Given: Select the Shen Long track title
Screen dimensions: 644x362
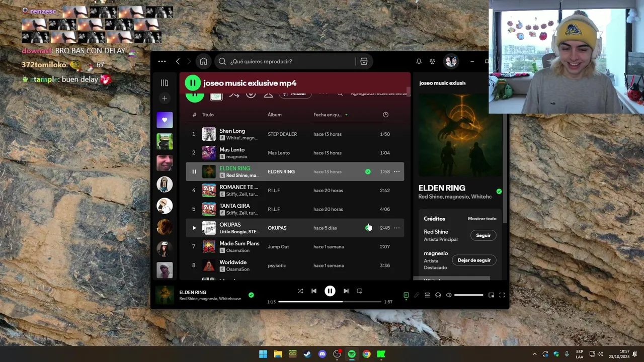Looking at the screenshot, I should pyautogui.click(x=232, y=131).
